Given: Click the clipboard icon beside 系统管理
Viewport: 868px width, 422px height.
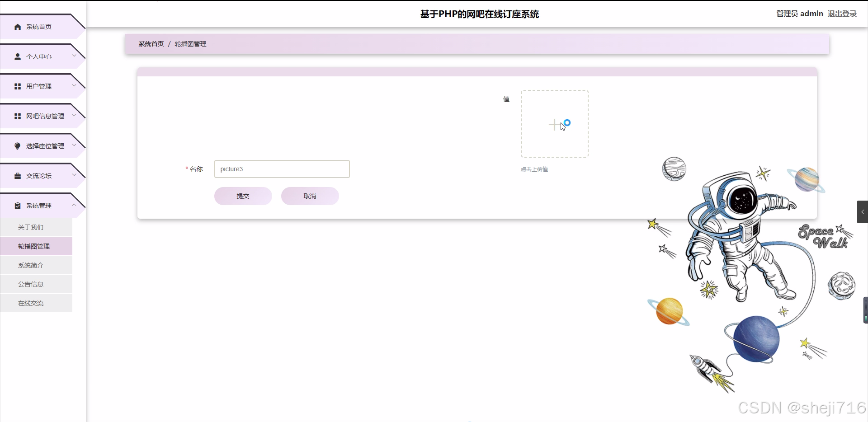Looking at the screenshot, I should click(x=18, y=206).
